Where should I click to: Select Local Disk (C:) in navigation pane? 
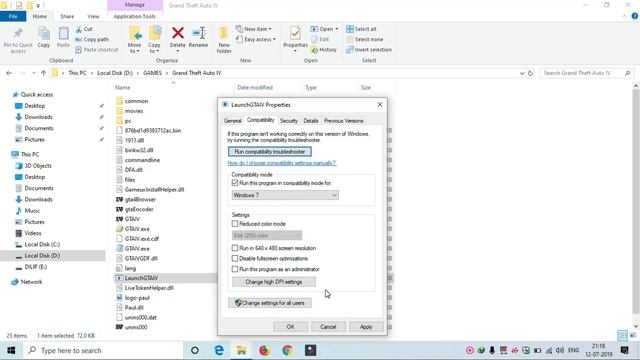[x=42, y=244]
